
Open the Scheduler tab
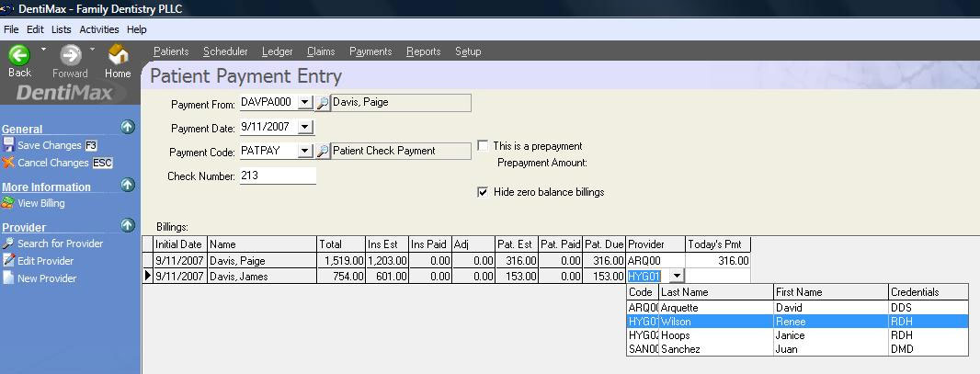click(225, 51)
